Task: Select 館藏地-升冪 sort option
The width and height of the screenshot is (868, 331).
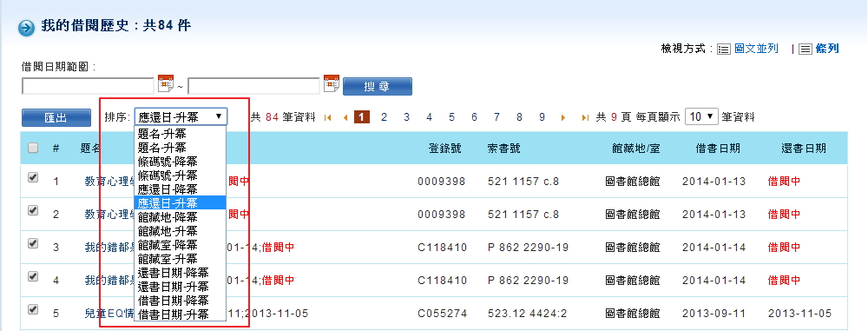Action: pos(168,230)
